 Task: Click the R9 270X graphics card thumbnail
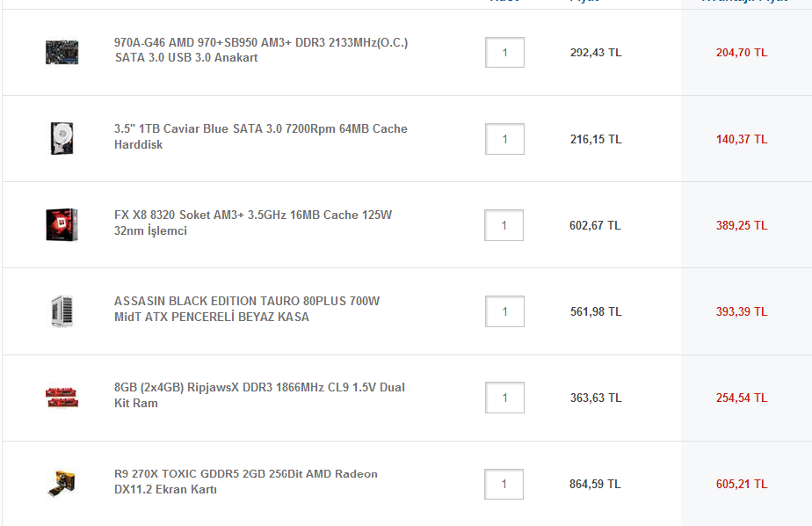[x=62, y=484]
